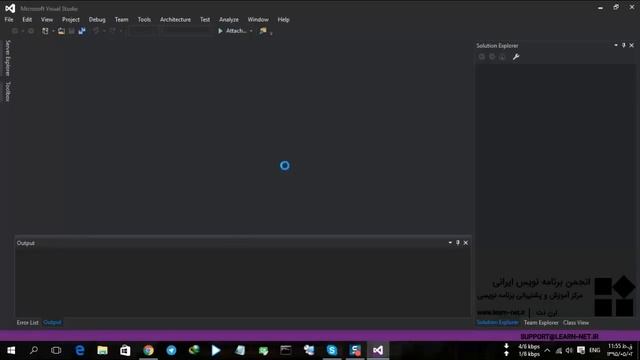The height and width of the screenshot is (360, 640).
Task: Switch to the Error List tab
Action: pos(27,322)
